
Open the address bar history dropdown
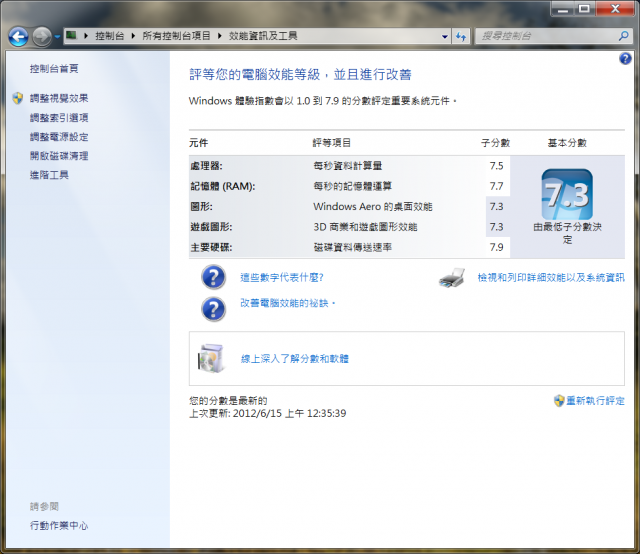pos(445,36)
